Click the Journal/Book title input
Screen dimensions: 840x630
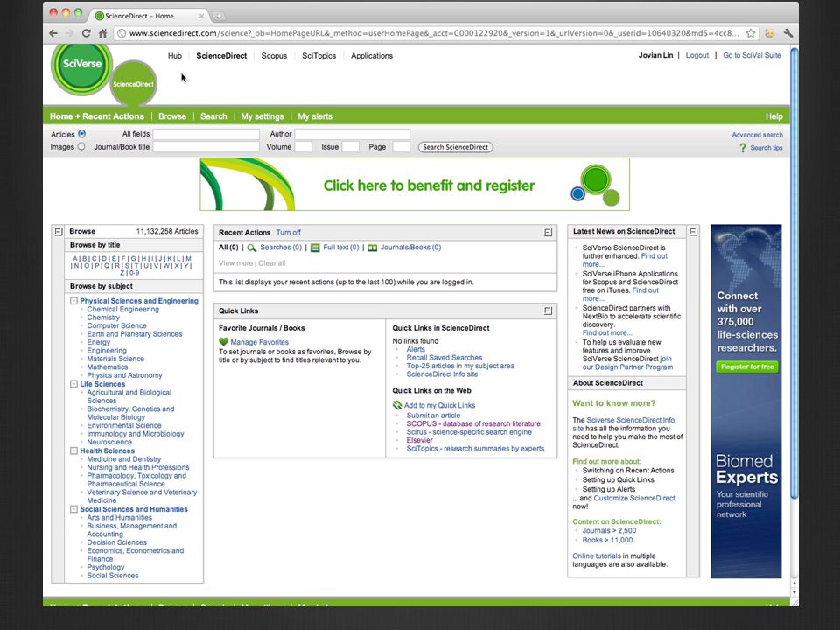pyautogui.click(x=206, y=147)
